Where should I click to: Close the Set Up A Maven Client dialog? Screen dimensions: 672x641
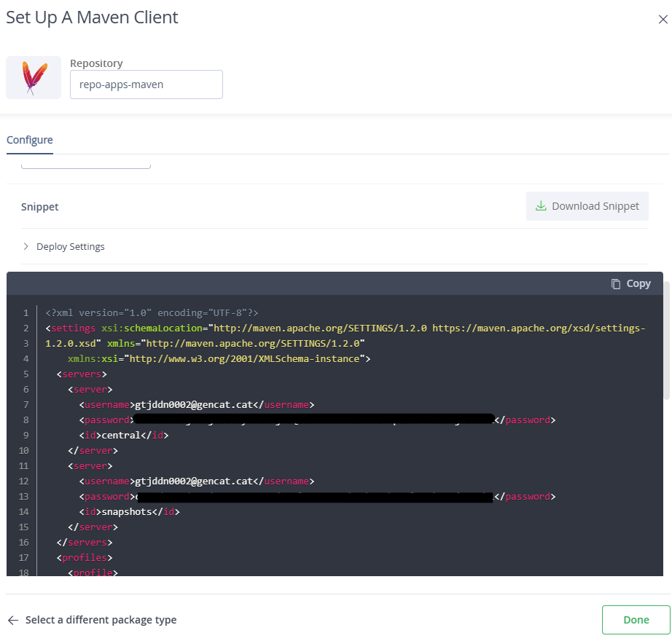click(664, 20)
